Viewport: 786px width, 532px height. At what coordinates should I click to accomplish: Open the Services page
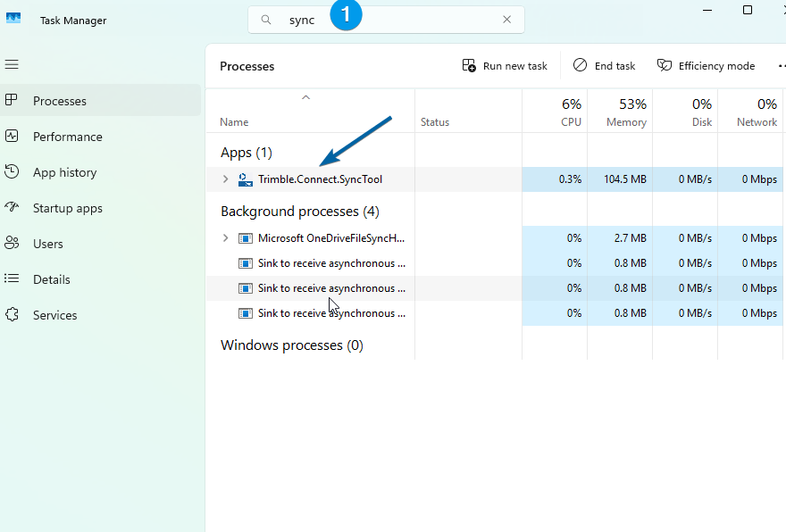coord(54,315)
